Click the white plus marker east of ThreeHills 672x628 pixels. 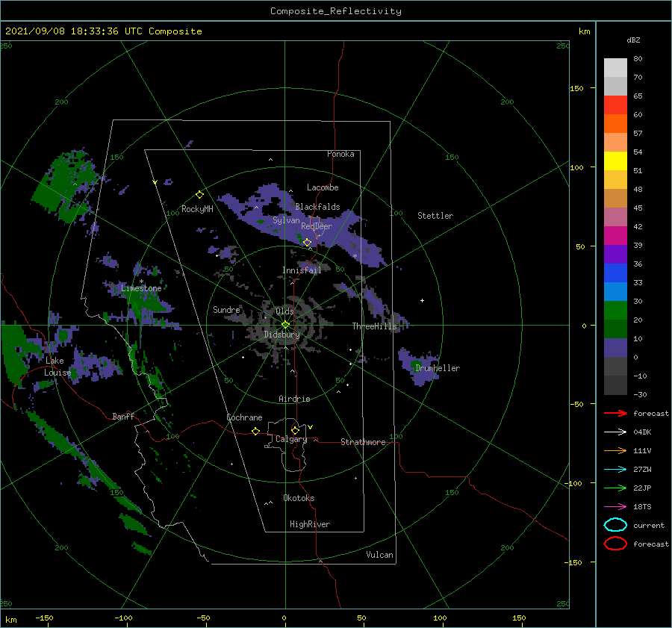(x=422, y=300)
